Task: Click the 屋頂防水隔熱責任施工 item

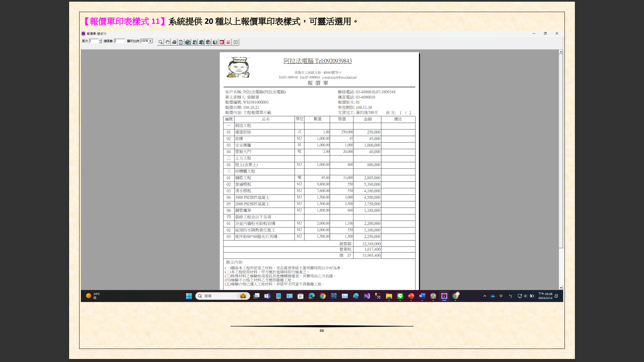Action: click(x=255, y=230)
